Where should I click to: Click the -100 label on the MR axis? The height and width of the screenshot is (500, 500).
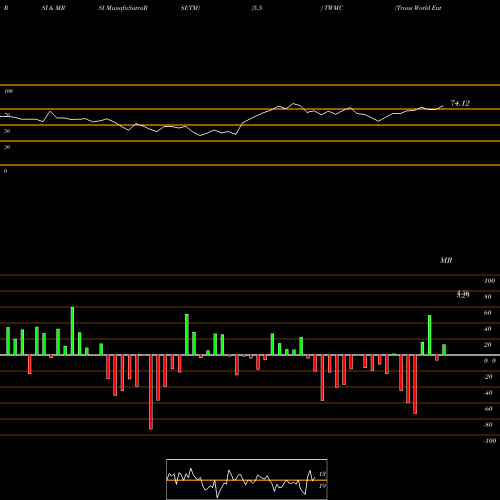(489, 441)
